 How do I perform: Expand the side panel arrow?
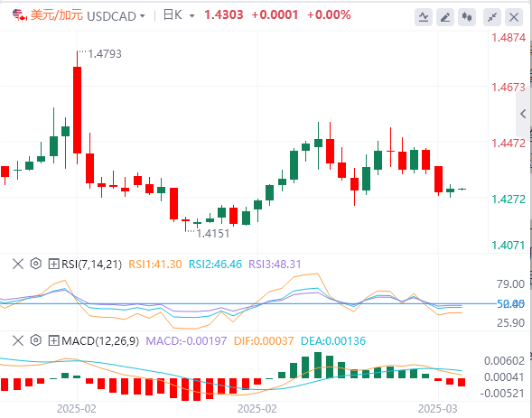(523, 114)
